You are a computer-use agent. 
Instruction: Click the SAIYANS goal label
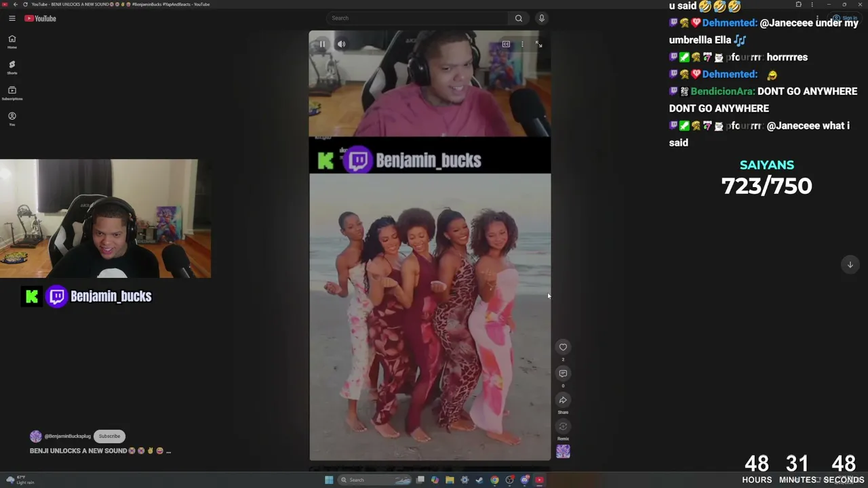(x=767, y=165)
